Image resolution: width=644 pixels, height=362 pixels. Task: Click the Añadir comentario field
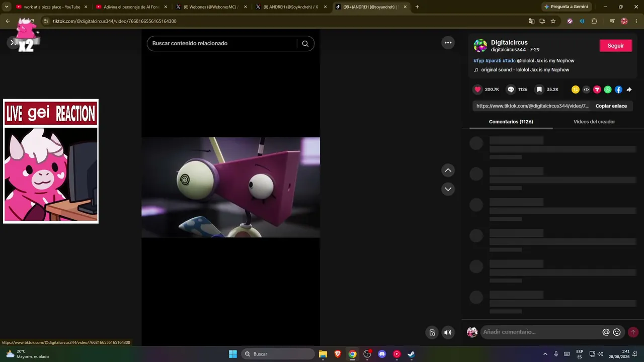[541, 332]
